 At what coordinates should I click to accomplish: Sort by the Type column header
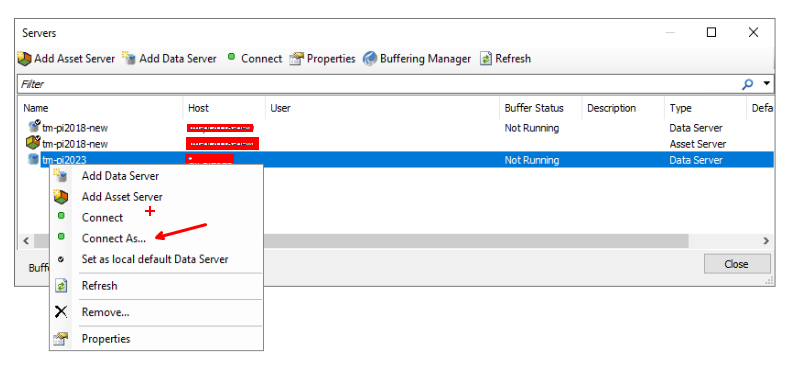[680, 108]
